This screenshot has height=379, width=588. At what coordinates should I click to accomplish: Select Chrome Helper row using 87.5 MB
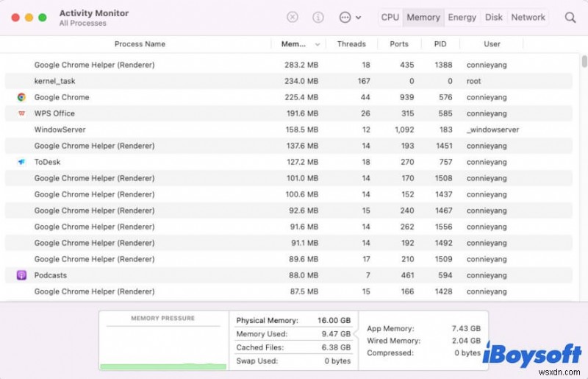click(288, 291)
